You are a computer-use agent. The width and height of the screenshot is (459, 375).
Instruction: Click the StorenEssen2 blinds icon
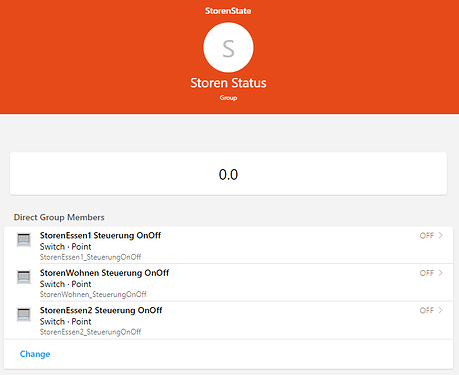pos(24,314)
